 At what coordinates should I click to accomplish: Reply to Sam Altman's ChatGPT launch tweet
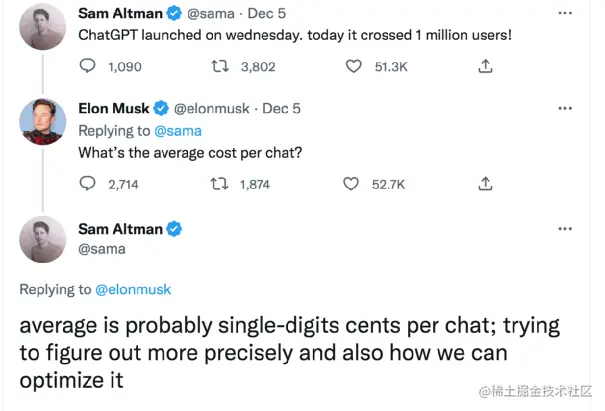(88, 66)
